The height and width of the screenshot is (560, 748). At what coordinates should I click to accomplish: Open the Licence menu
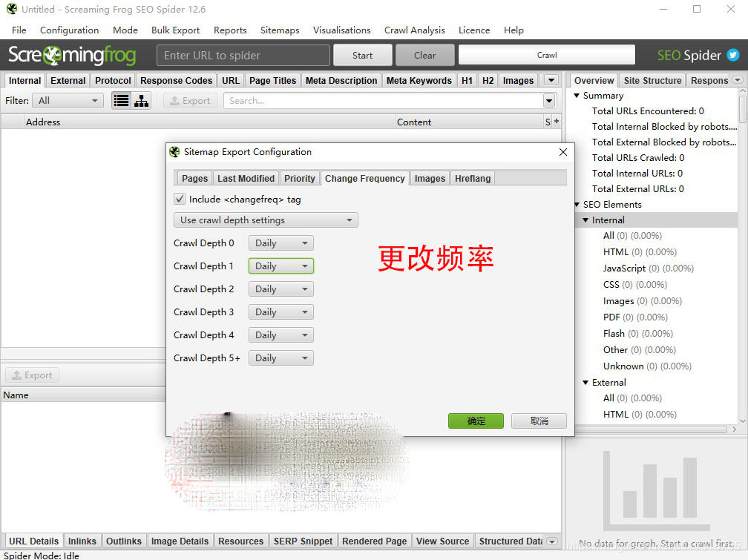coord(473,30)
